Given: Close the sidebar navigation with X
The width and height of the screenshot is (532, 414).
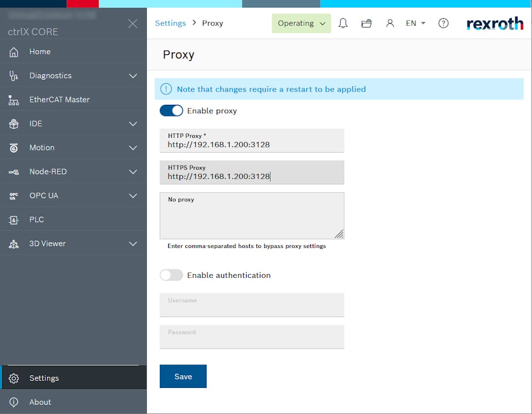Looking at the screenshot, I should pyautogui.click(x=133, y=23).
